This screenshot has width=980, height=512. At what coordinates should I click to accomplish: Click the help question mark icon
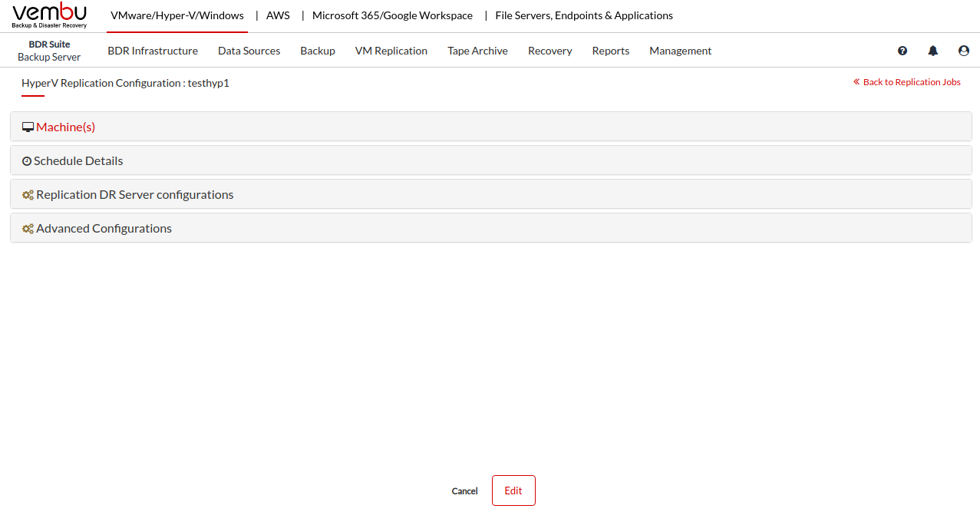[x=902, y=51]
